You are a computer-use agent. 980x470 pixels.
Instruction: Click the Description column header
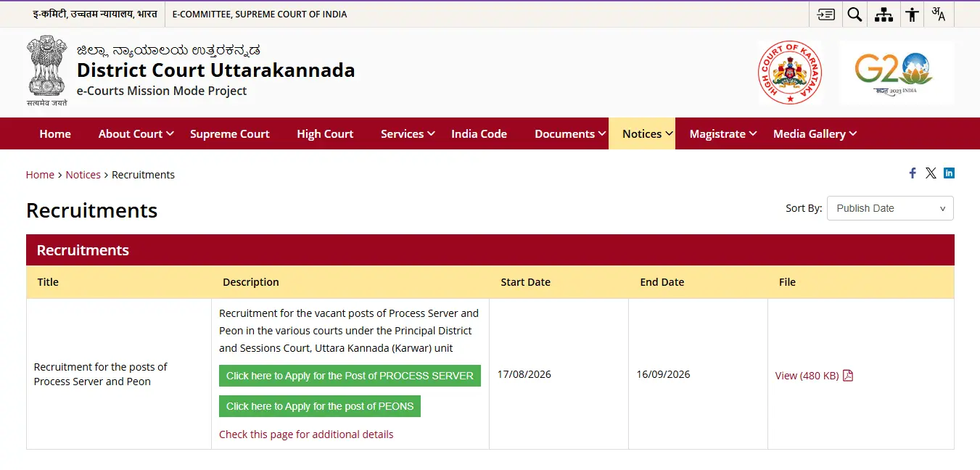(251, 282)
